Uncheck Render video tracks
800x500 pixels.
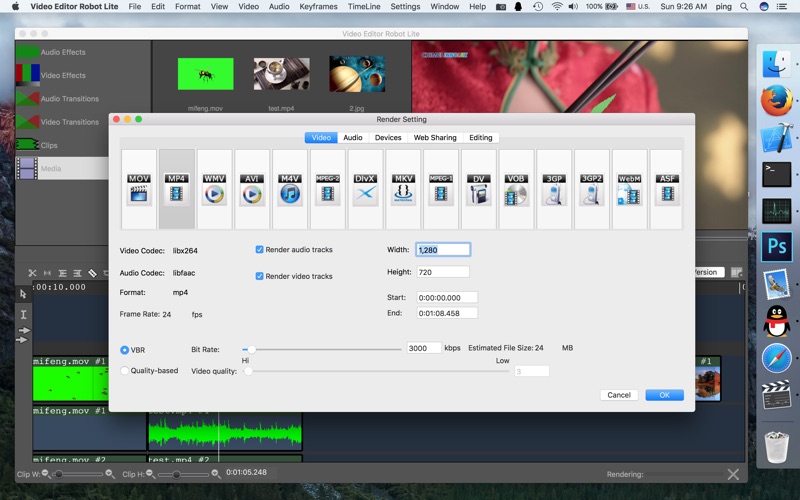tap(259, 276)
